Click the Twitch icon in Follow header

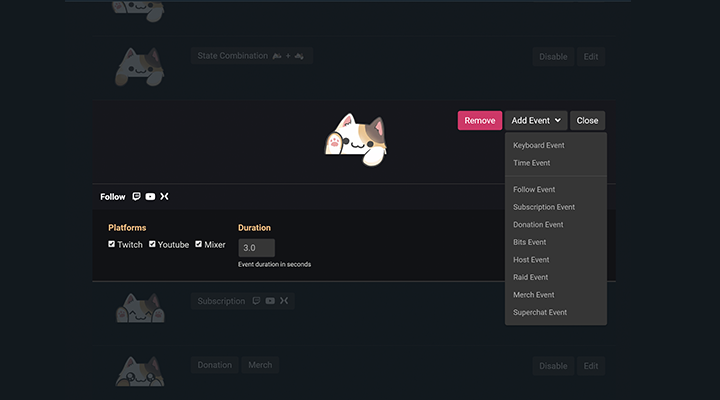click(136, 197)
